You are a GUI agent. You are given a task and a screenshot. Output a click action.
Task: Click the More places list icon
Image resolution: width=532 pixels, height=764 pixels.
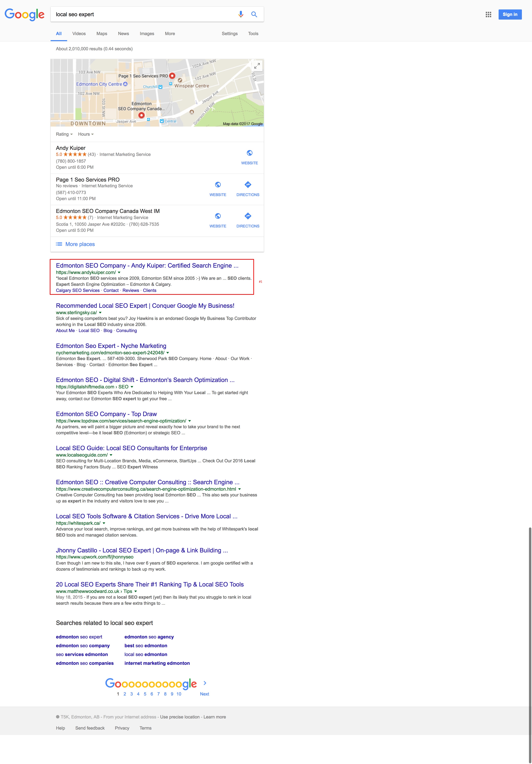(59, 244)
